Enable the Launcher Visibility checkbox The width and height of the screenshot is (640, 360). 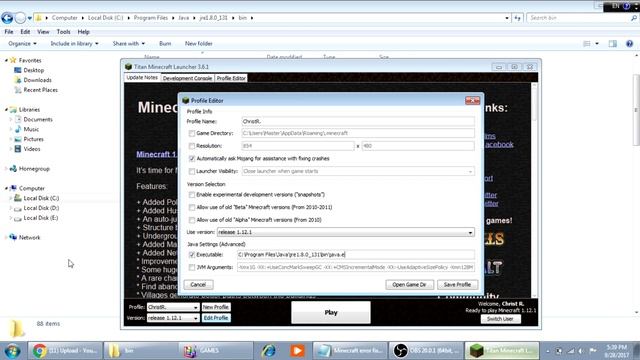tap(192, 171)
